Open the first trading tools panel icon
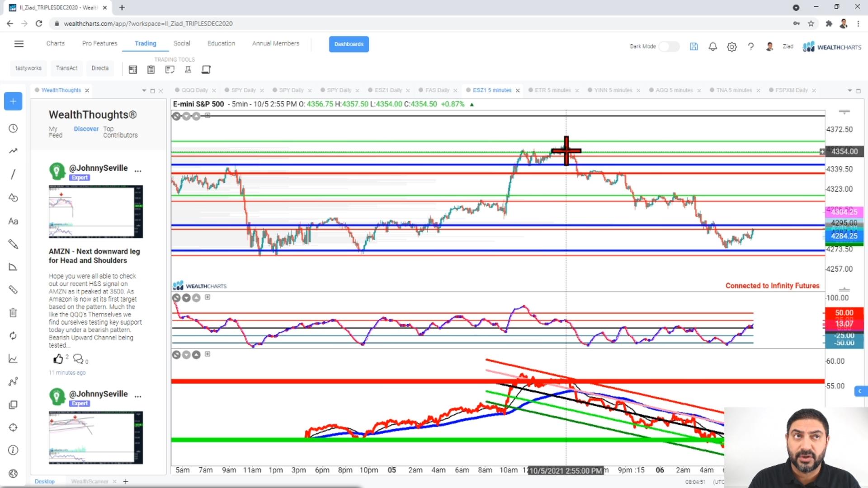The width and height of the screenshot is (868, 488). point(132,70)
